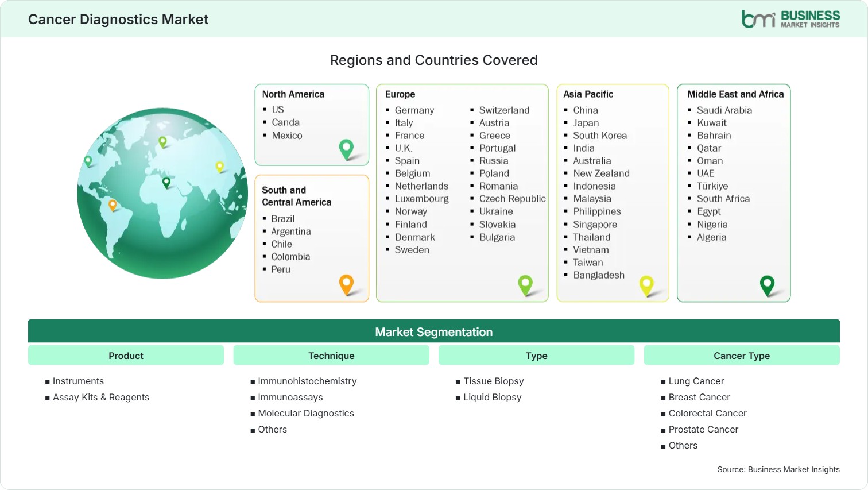Click the Middle East and Africa heading
Screen dimensions: 868x490
coord(735,94)
